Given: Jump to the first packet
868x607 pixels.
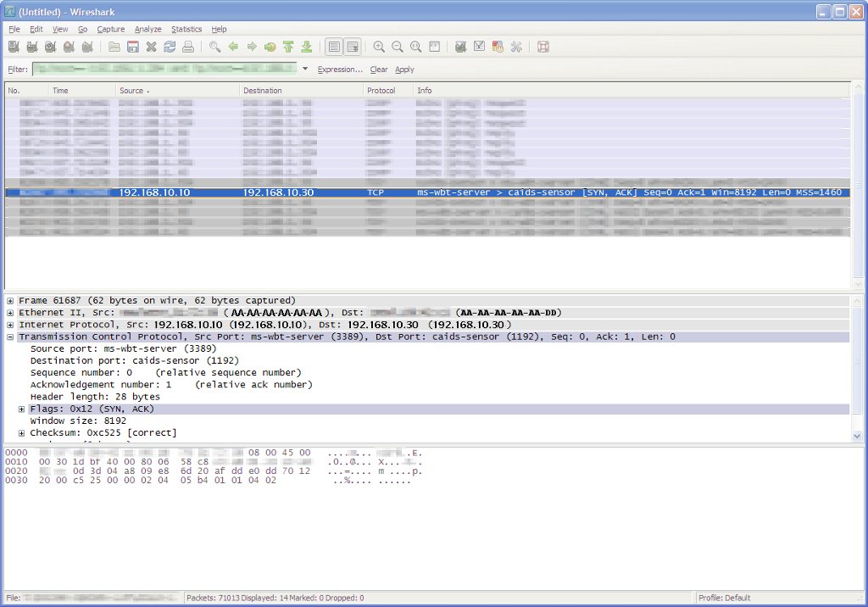Looking at the screenshot, I should click(x=288, y=47).
